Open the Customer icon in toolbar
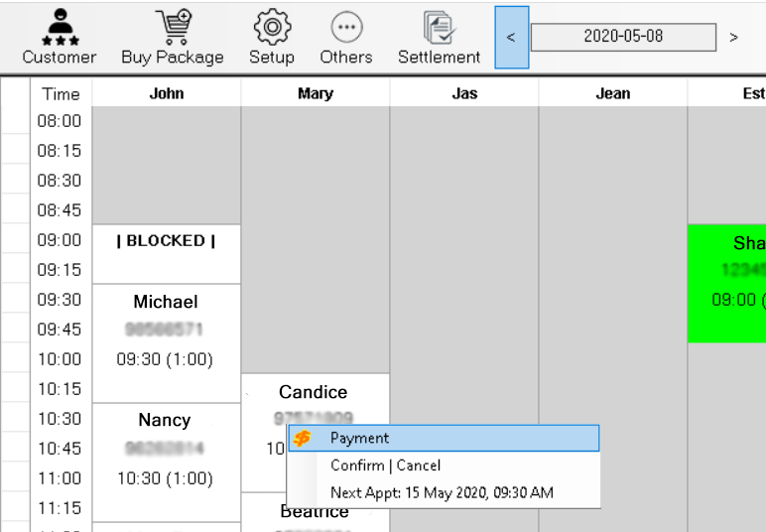 [60, 27]
